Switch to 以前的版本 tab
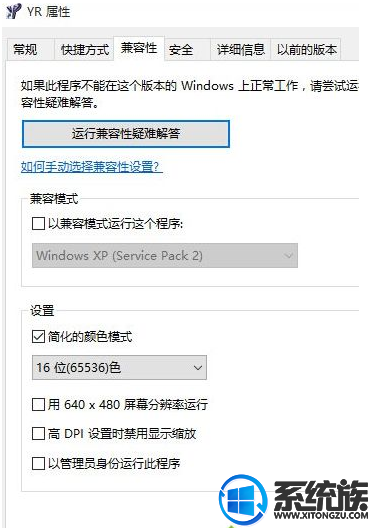Image resolution: width=368 pixels, height=528 pixels. (x=306, y=50)
